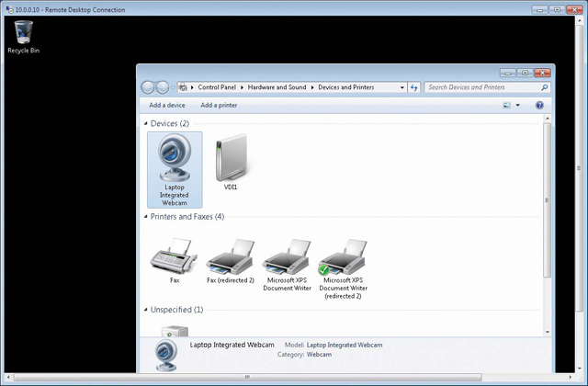Click the Forward navigation arrow
The image size is (588, 386).
(163, 87)
